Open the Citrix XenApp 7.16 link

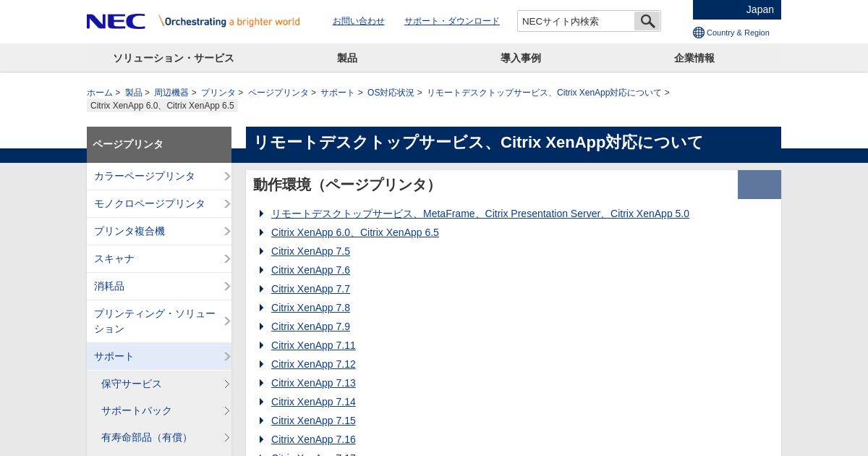313,439
